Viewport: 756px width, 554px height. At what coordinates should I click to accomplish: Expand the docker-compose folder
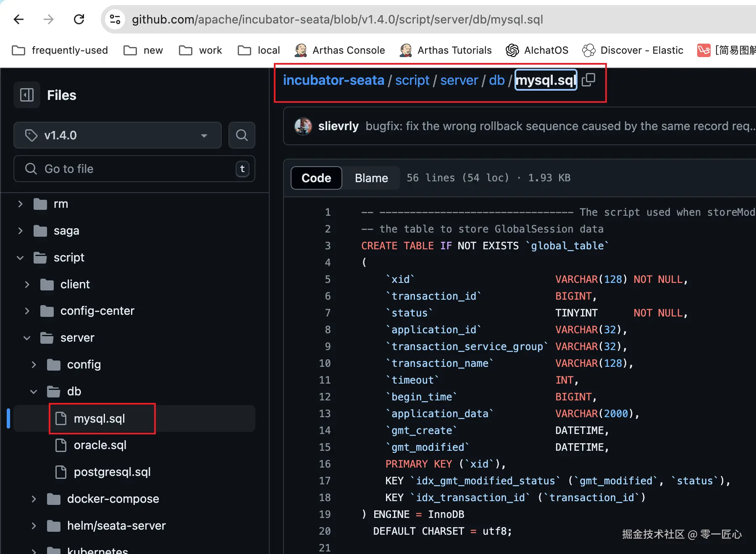click(34, 499)
